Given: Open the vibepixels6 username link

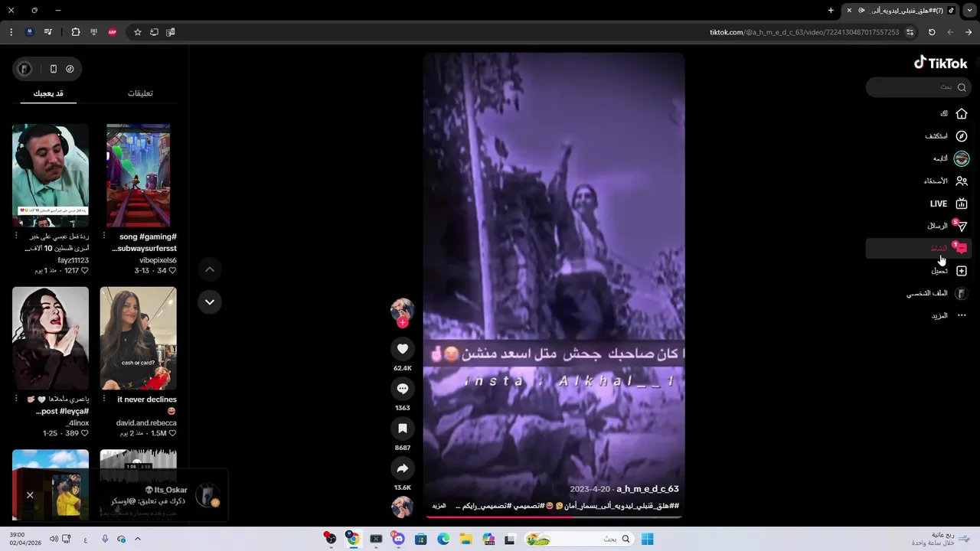Looking at the screenshot, I should (158, 260).
